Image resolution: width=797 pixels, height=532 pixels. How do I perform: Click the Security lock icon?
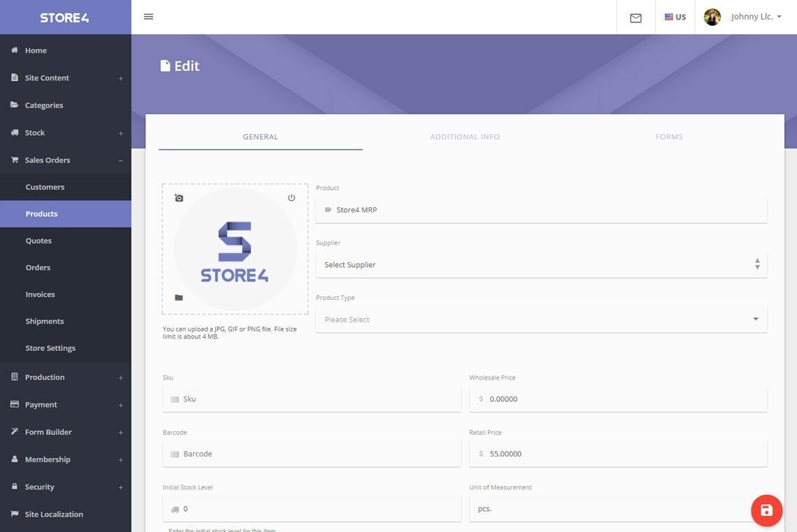click(14, 487)
